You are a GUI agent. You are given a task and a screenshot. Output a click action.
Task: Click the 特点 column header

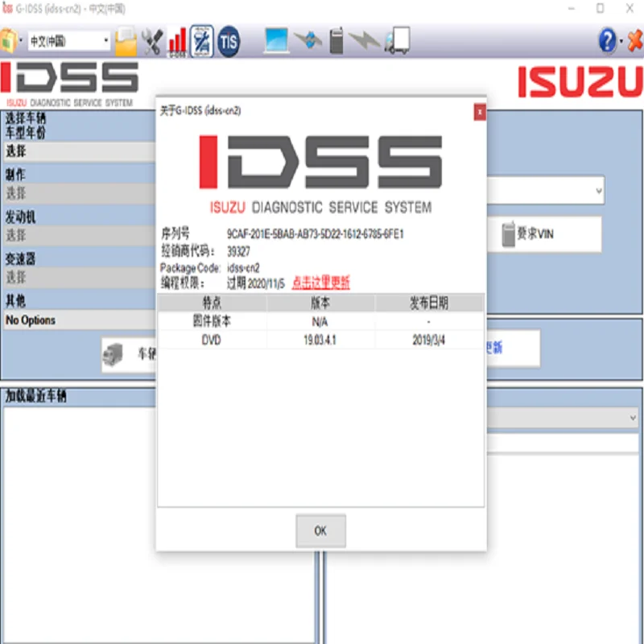212,303
